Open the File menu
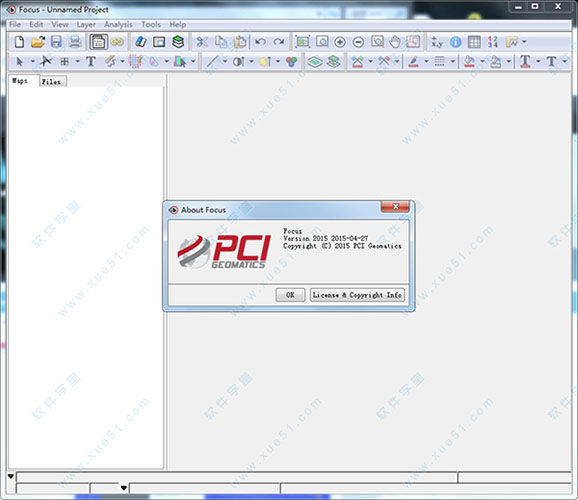The image size is (578, 500). (15, 24)
